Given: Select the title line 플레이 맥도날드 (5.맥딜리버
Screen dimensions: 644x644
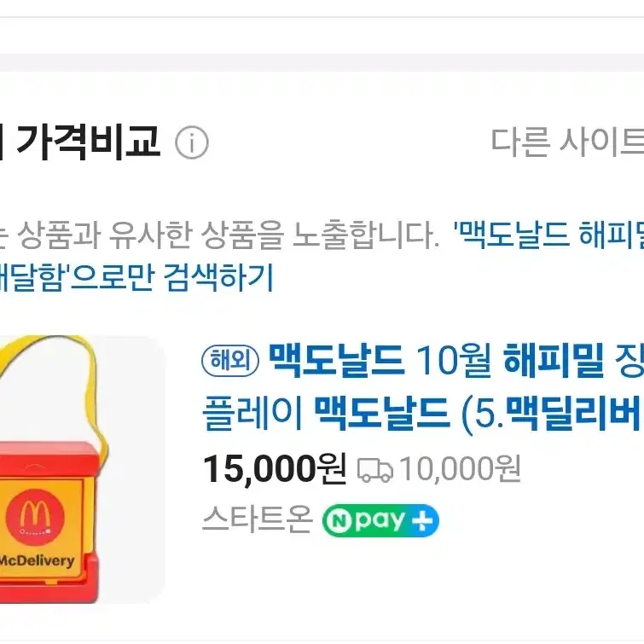Looking at the screenshot, I should (x=422, y=414).
